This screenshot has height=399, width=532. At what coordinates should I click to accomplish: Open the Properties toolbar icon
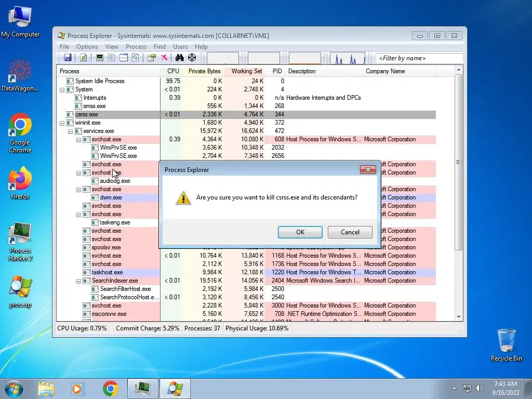point(152,58)
